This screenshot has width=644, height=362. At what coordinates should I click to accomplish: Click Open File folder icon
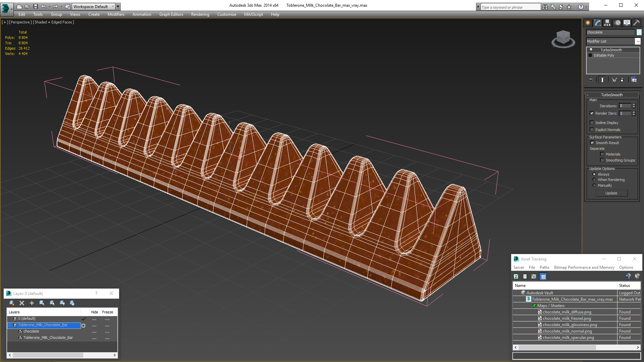point(27,6)
